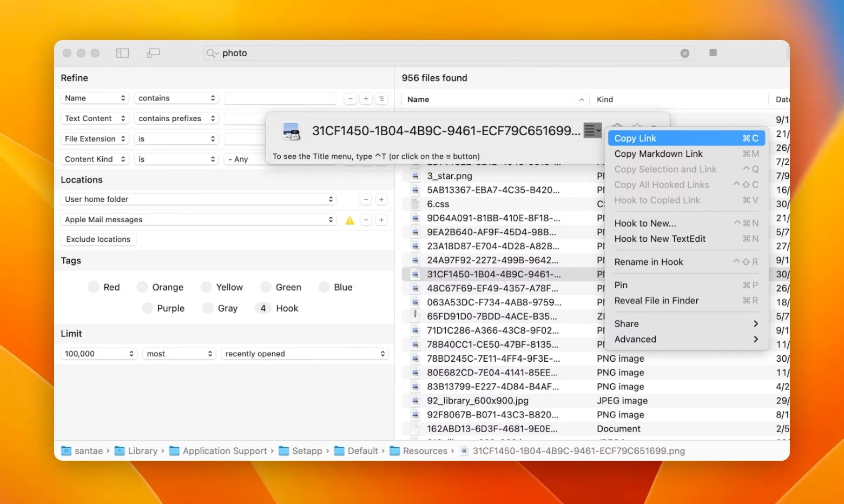Image resolution: width=844 pixels, height=504 pixels.
Task: Add a location after User home folder
Action: (381, 200)
